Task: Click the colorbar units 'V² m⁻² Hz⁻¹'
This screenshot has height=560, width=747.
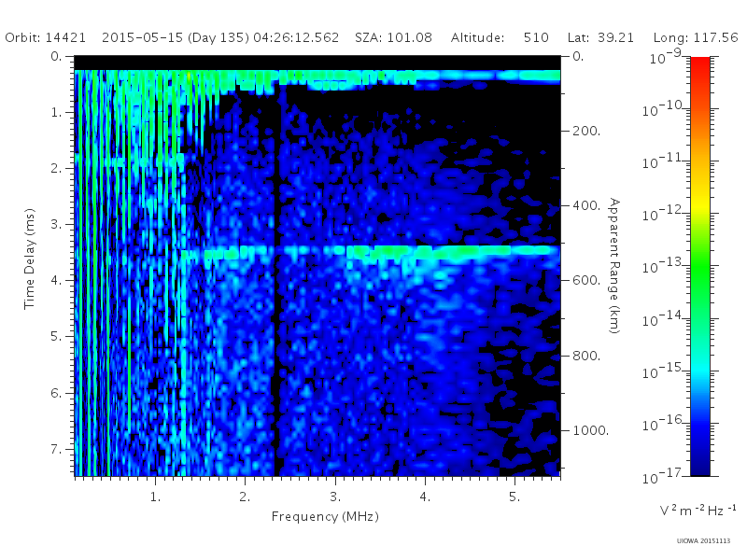Action: [x=698, y=511]
